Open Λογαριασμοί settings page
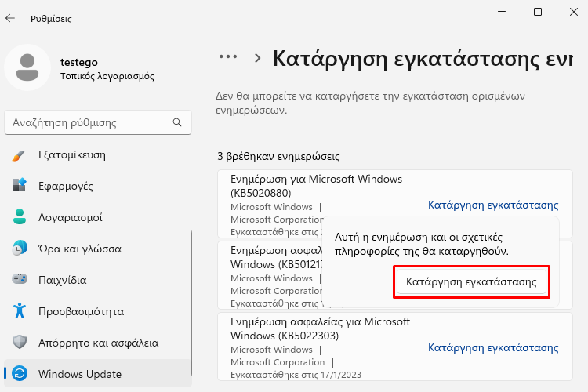This screenshot has width=588, height=392. 98,217
